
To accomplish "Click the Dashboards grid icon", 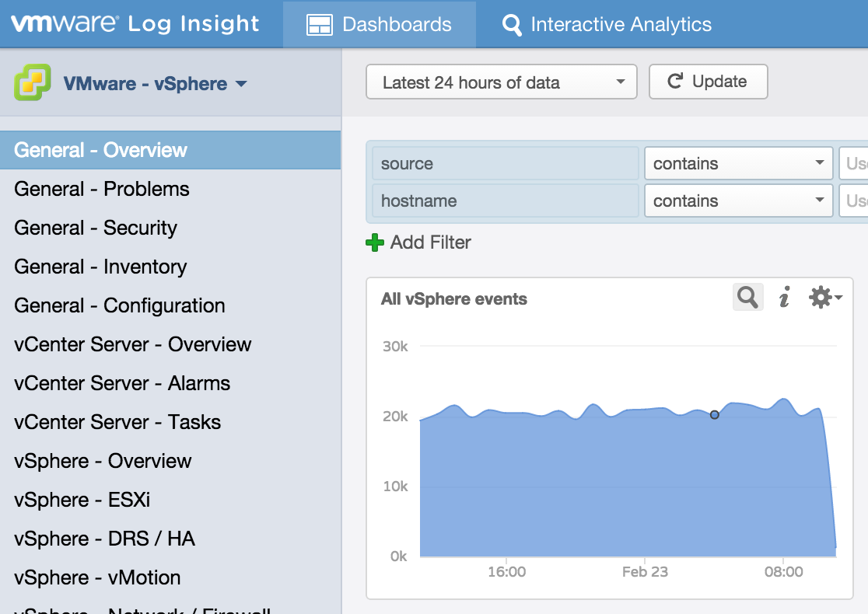I will point(320,25).
